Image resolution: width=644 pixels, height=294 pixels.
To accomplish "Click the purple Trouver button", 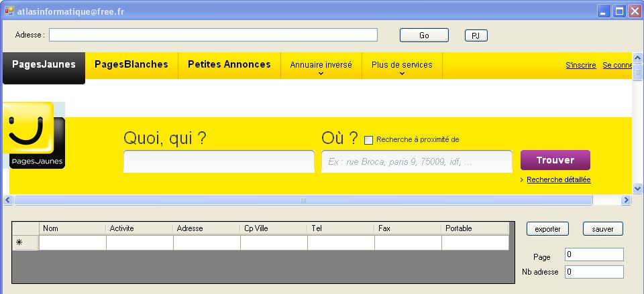I will click(x=555, y=160).
